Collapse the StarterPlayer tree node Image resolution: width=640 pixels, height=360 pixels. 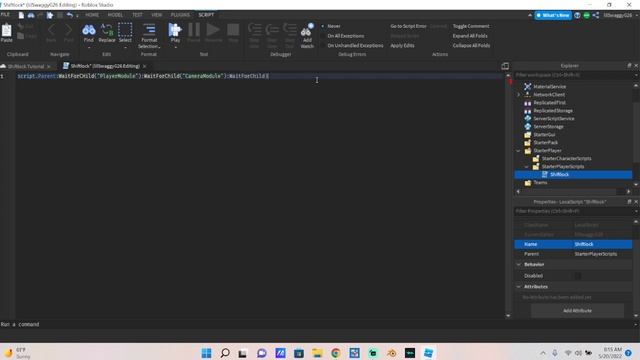[518, 151]
